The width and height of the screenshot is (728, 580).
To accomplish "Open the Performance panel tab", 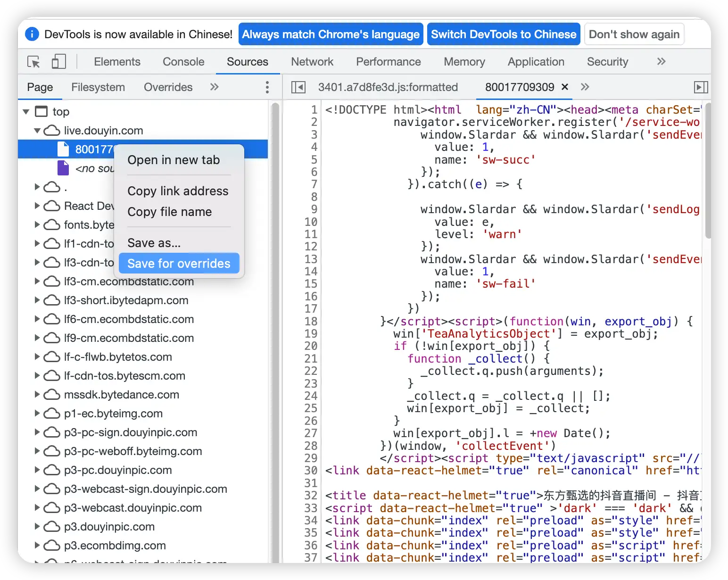I will [x=389, y=62].
